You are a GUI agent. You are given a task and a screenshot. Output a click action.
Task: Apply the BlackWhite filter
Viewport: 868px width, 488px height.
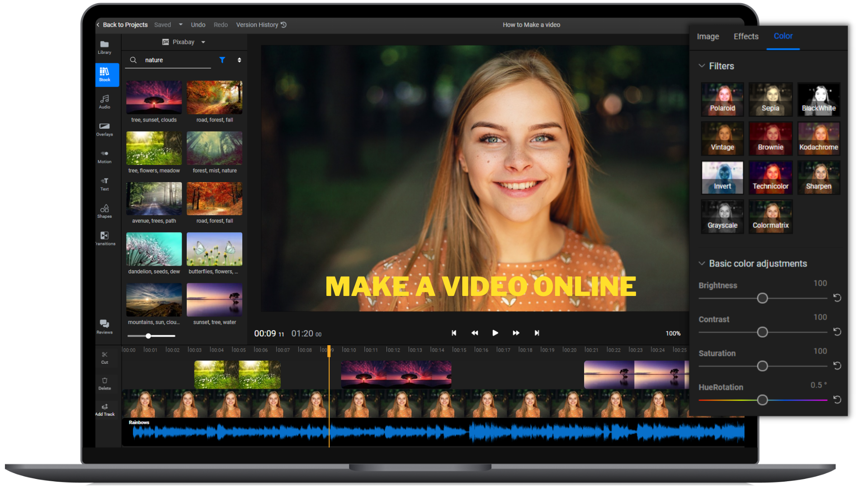point(819,99)
